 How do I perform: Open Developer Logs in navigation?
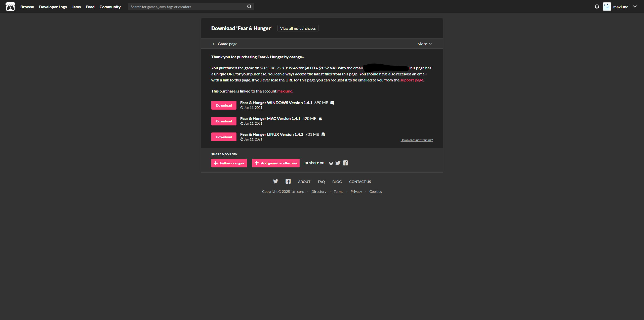coord(53,7)
